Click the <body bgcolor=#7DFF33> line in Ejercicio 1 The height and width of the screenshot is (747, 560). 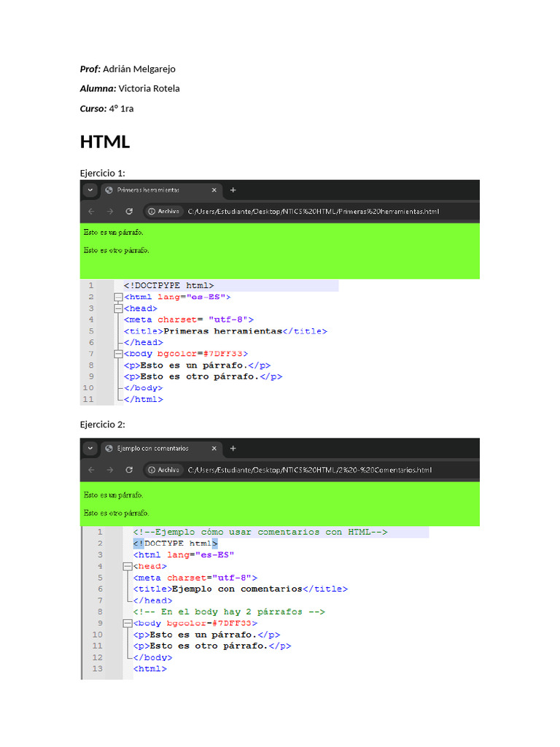point(186,354)
